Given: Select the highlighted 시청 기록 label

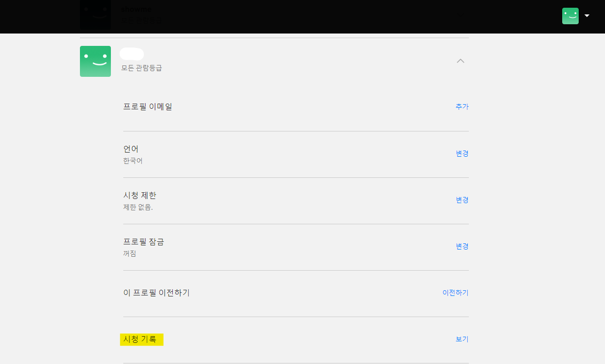Looking at the screenshot, I should [x=142, y=339].
